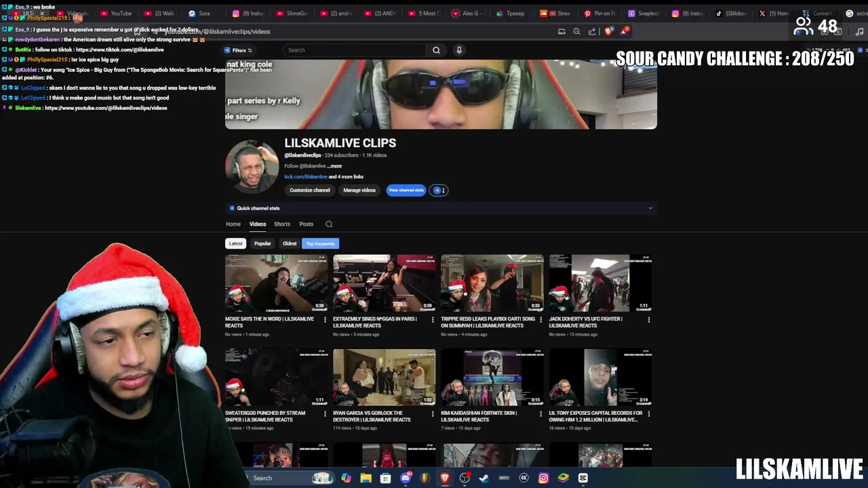Open the Posts channel tab
868x488 pixels.
tap(307, 224)
